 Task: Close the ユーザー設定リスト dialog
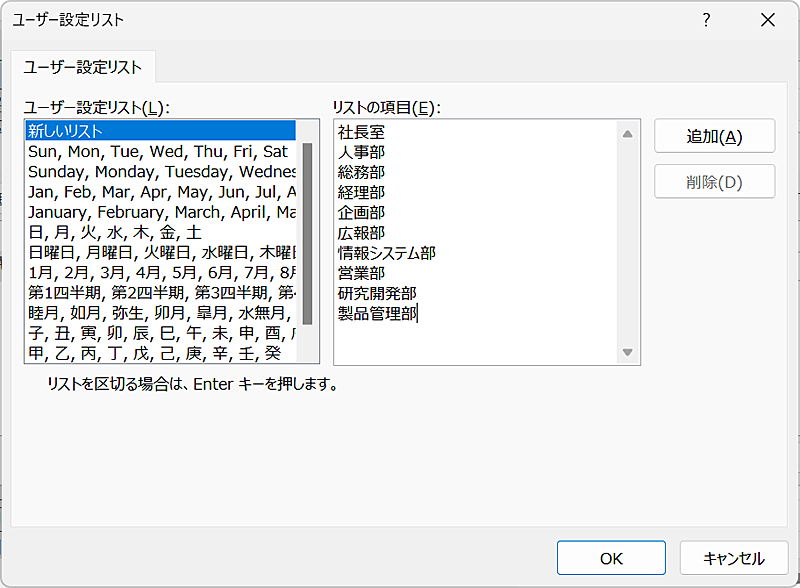pos(767,20)
